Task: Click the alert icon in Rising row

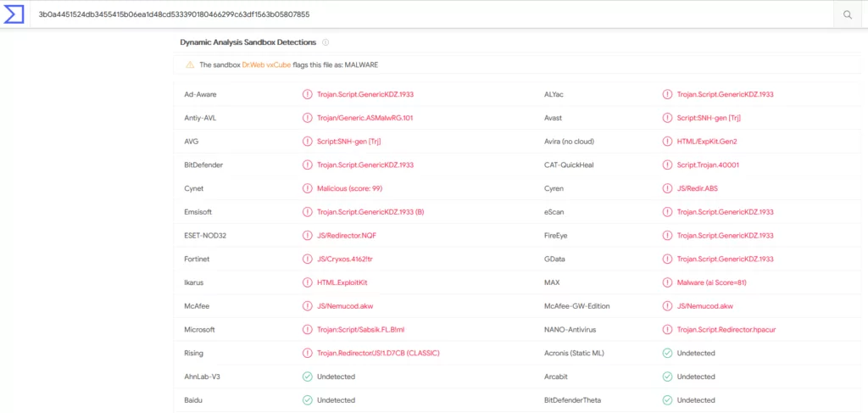Action: [307, 353]
